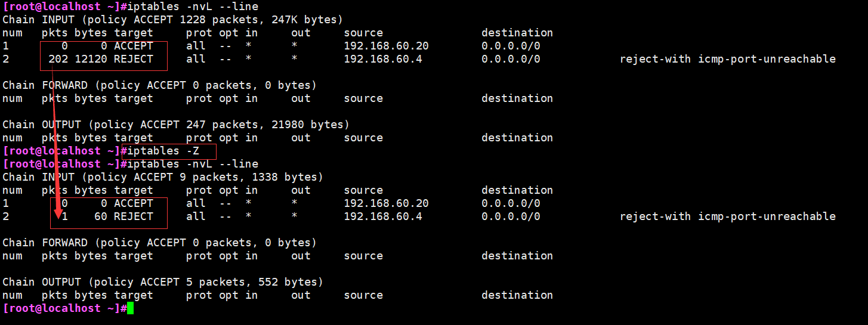Image resolution: width=868 pixels, height=325 pixels.
Task: Click source IP 192.168.60.4 in first listing
Action: coord(383,59)
